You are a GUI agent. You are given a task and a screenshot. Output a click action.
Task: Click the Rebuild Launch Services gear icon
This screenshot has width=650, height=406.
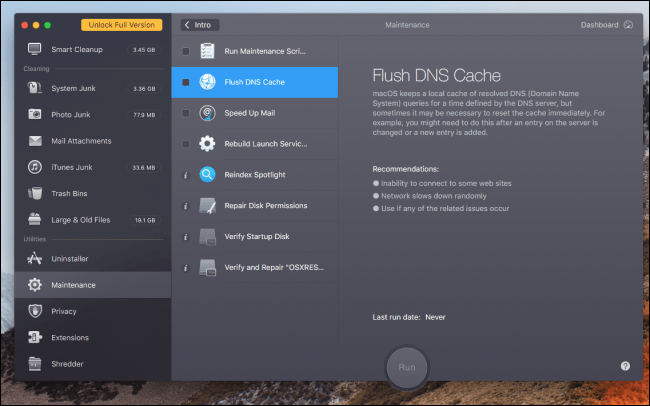pyautogui.click(x=207, y=144)
